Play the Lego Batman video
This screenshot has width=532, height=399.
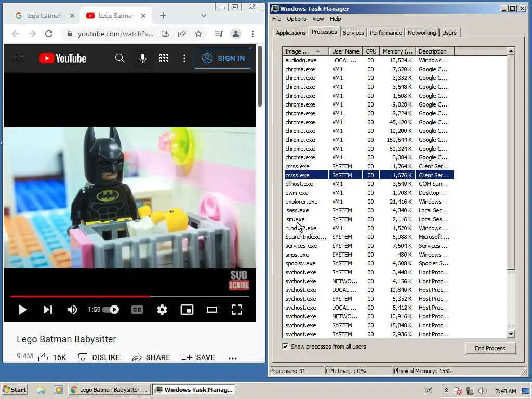pyautogui.click(x=22, y=310)
